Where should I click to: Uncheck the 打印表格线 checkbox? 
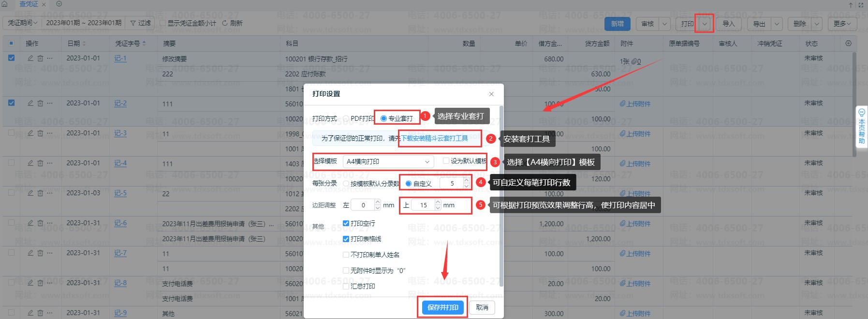pos(346,239)
